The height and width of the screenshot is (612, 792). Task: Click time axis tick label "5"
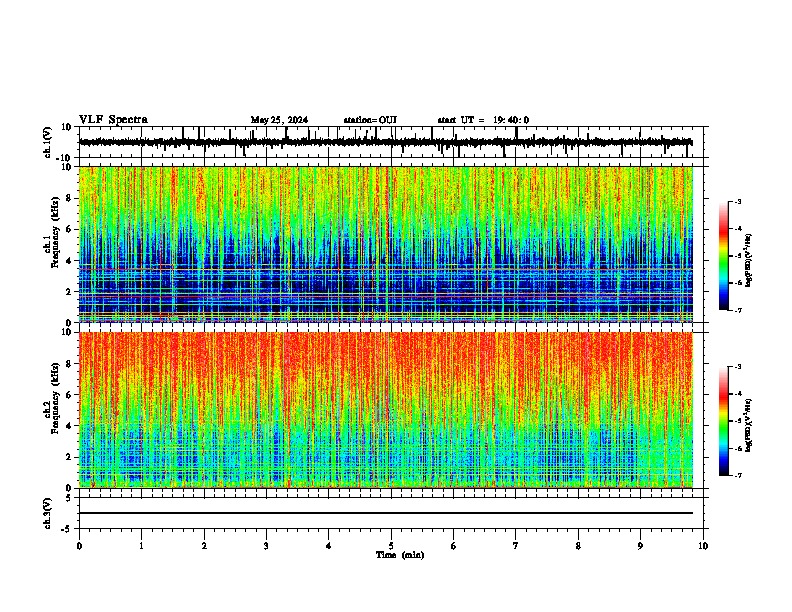tap(391, 546)
